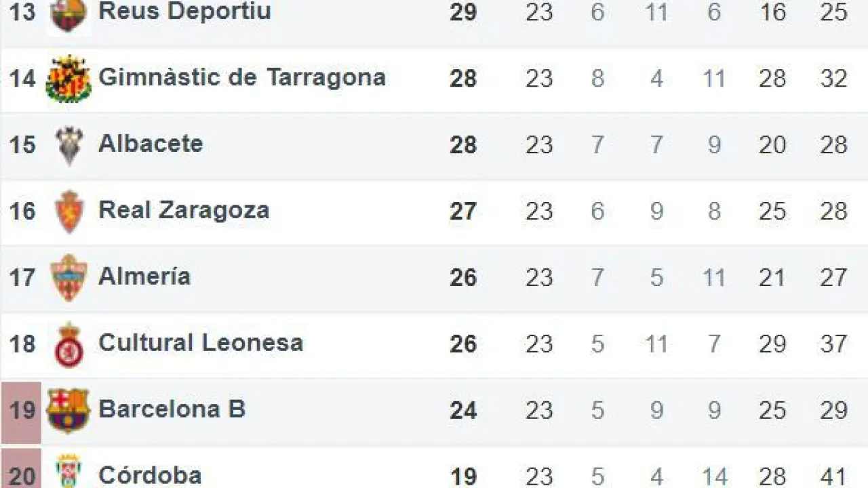Open the Real Zaragoza team name link
Viewport: 868px width, 488px height.
[184, 210]
